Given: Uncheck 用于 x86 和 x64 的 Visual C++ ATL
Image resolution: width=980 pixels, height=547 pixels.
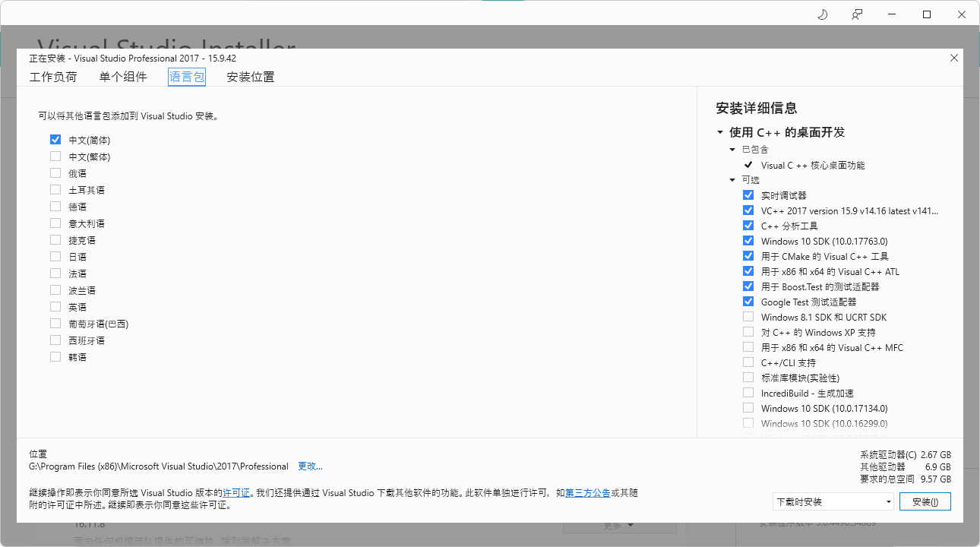Looking at the screenshot, I should (748, 271).
